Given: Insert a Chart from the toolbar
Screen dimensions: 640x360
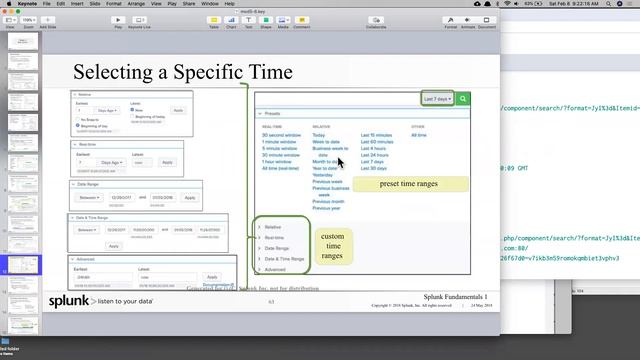Looking at the screenshot, I should click(x=231, y=20).
